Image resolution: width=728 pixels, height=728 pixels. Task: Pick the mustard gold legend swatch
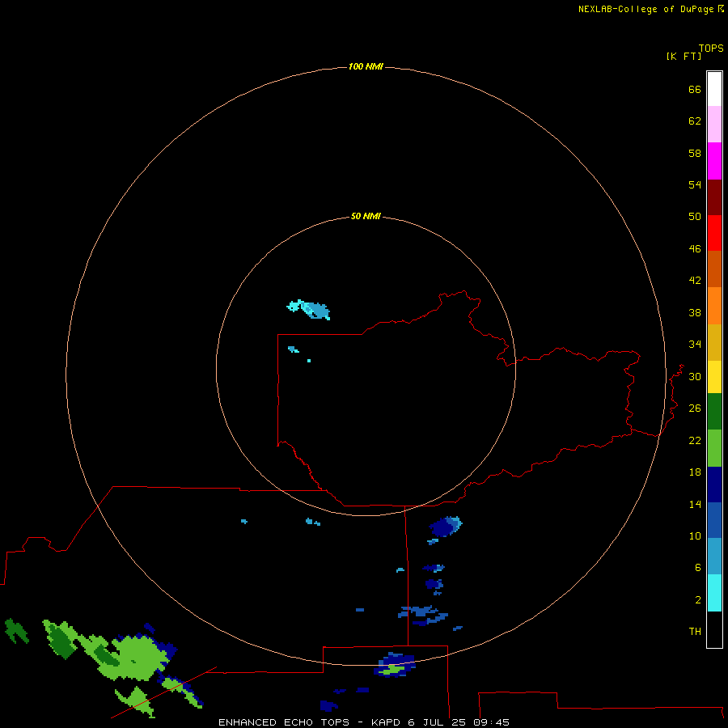(x=714, y=342)
